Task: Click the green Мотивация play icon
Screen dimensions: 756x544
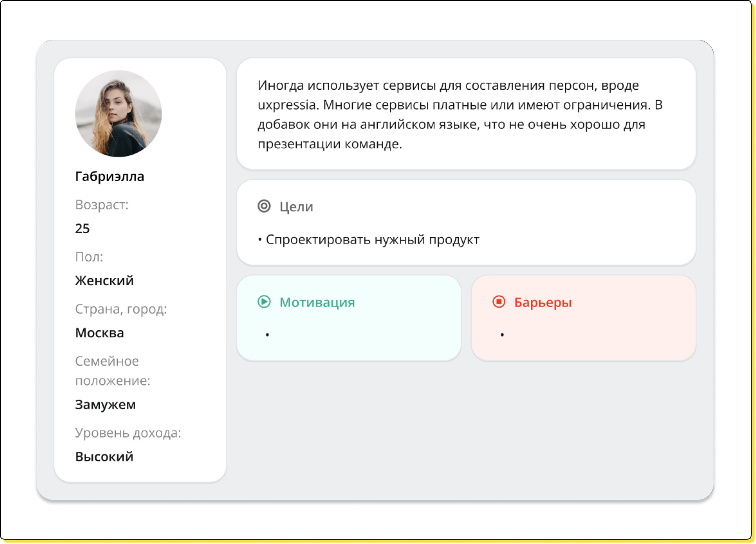Action: (x=264, y=302)
